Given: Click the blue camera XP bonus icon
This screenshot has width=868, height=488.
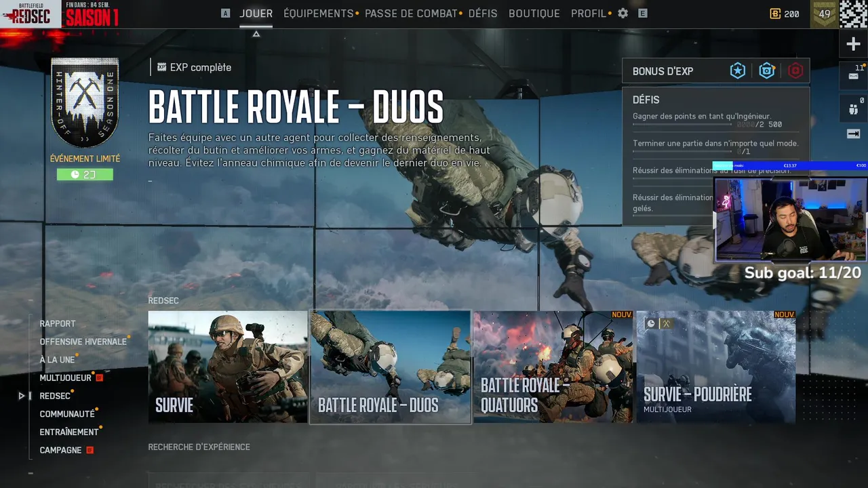Looking at the screenshot, I should 767,70.
